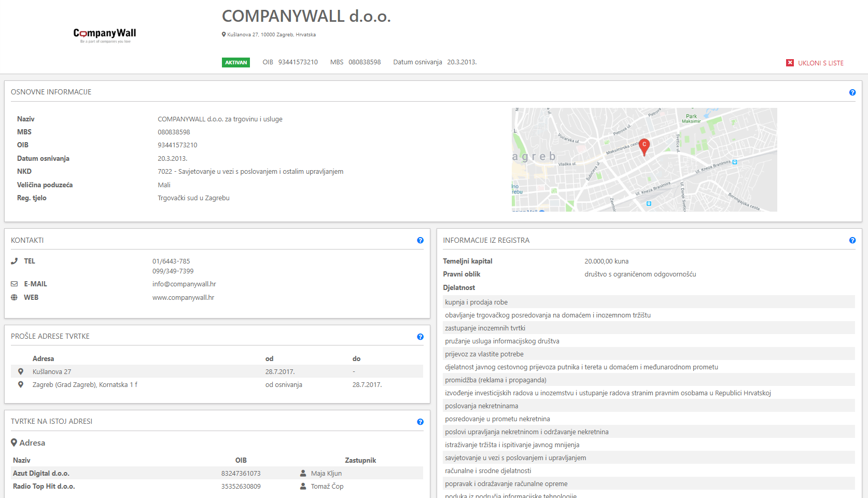Open help icon in TVRTKE NA ISTOJ ADRESI panel
The height and width of the screenshot is (498, 868).
click(421, 422)
